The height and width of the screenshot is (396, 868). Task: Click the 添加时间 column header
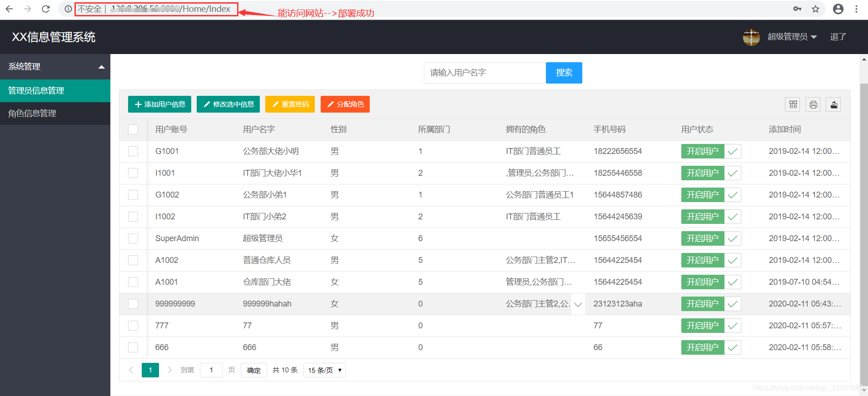click(785, 129)
